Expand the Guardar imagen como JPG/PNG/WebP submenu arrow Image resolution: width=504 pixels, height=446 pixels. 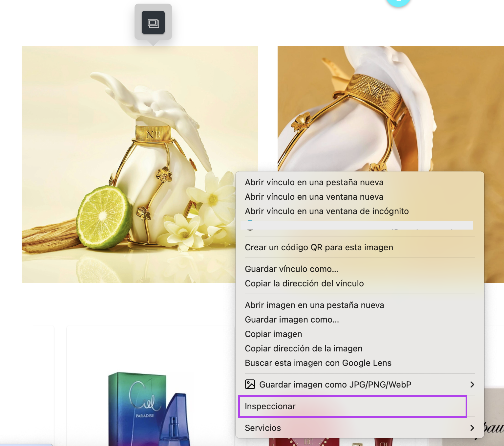point(472,384)
